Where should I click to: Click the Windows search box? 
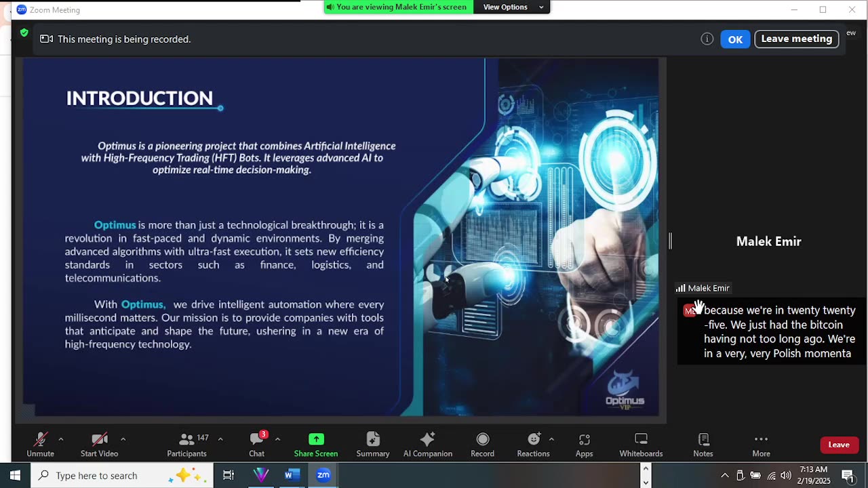tap(122, 475)
